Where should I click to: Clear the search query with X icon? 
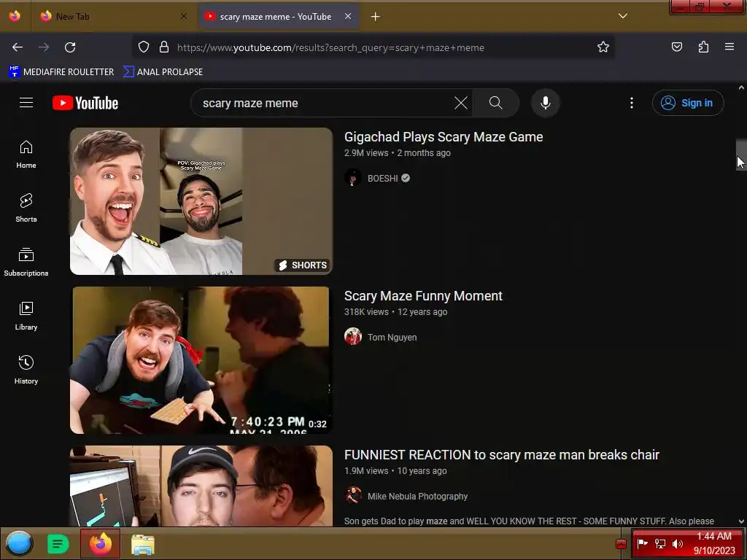tap(461, 103)
